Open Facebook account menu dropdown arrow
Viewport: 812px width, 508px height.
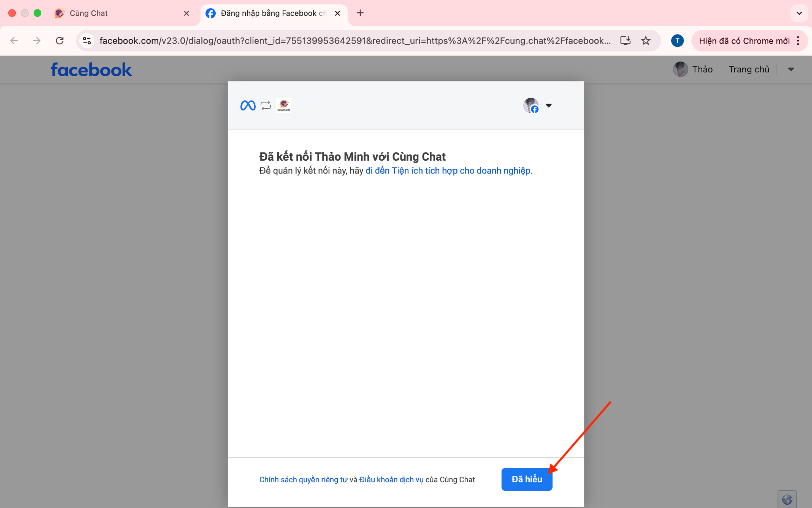click(791, 69)
